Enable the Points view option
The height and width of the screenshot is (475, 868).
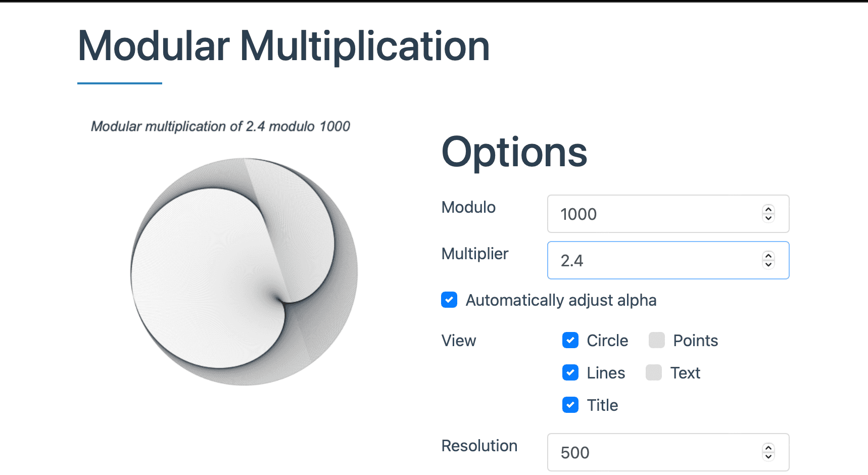(x=656, y=340)
